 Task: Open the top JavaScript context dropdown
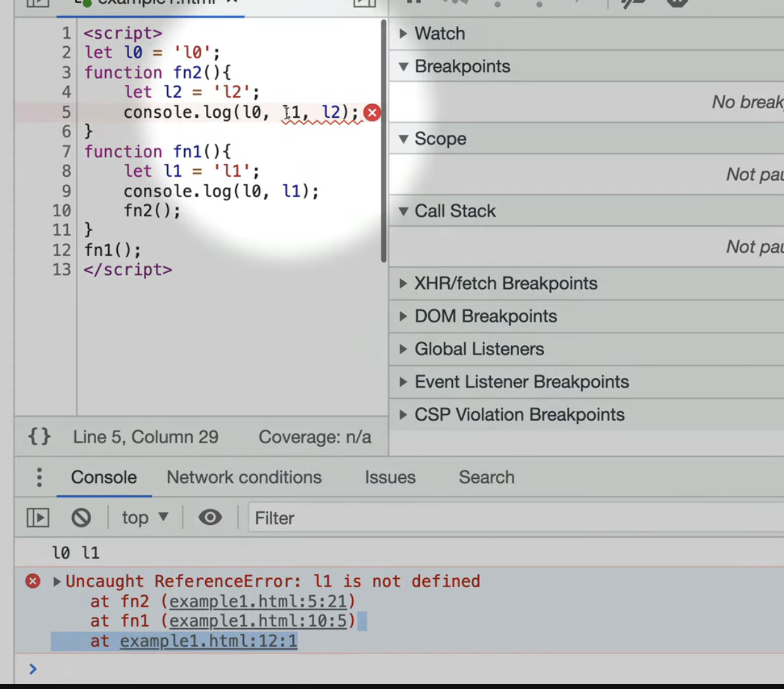point(145,518)
